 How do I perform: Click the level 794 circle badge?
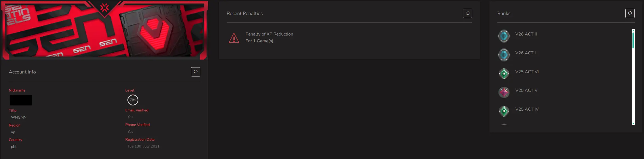pos(133,100)
